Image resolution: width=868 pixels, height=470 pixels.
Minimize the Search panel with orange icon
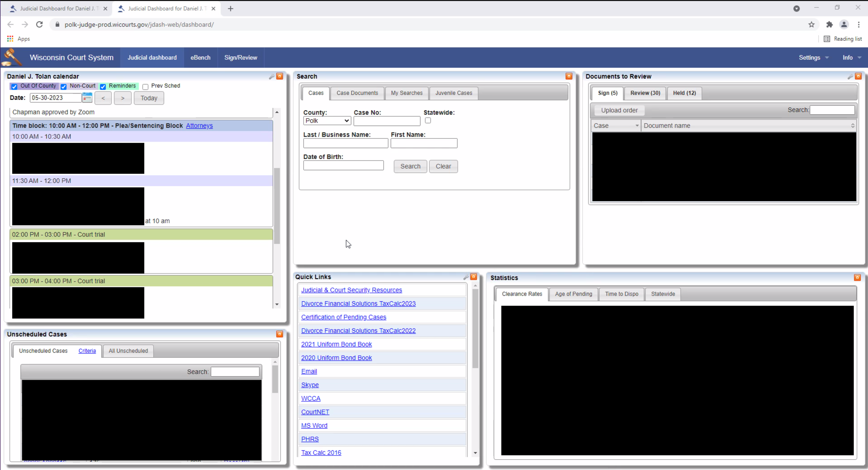tap(569, 76)
